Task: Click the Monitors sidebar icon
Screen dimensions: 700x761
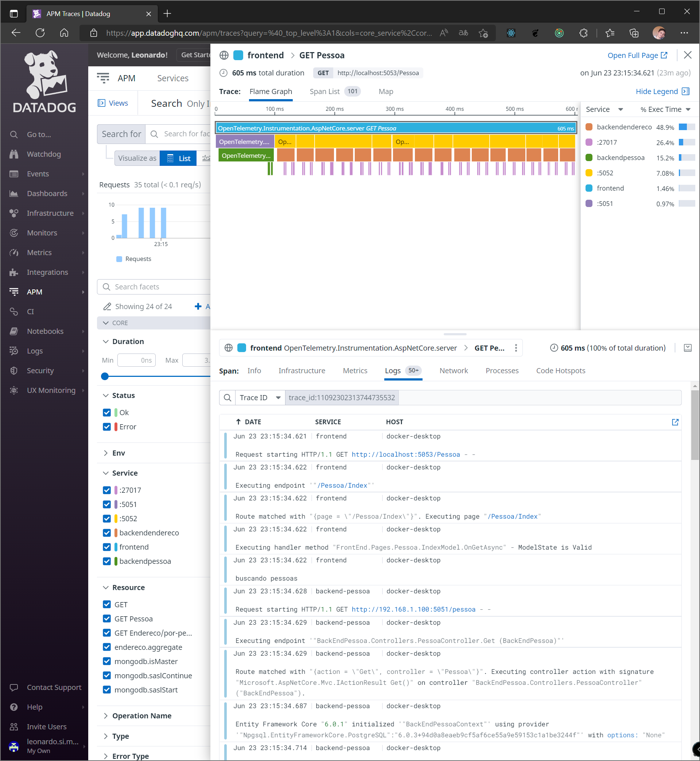Action: click(x=14, y=233)
